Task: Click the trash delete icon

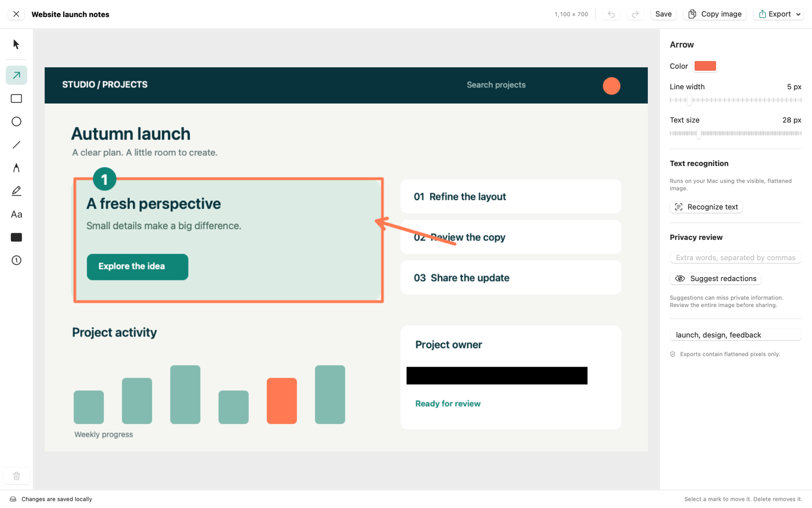Action: click(16, 476)
